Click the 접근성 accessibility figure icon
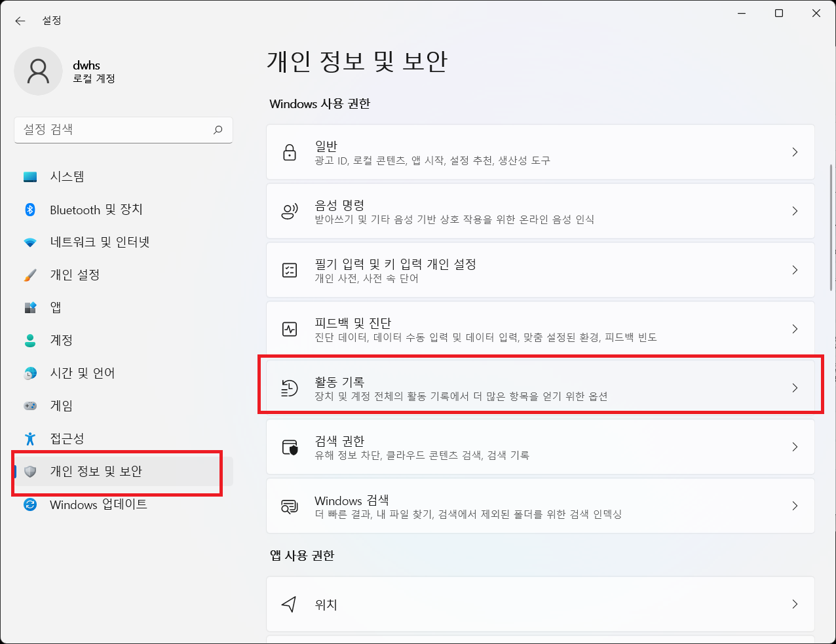The image size is (836, 644). (30, 439)
